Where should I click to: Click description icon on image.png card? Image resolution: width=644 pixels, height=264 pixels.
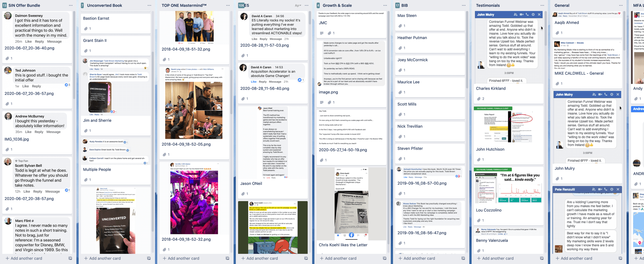322,102
